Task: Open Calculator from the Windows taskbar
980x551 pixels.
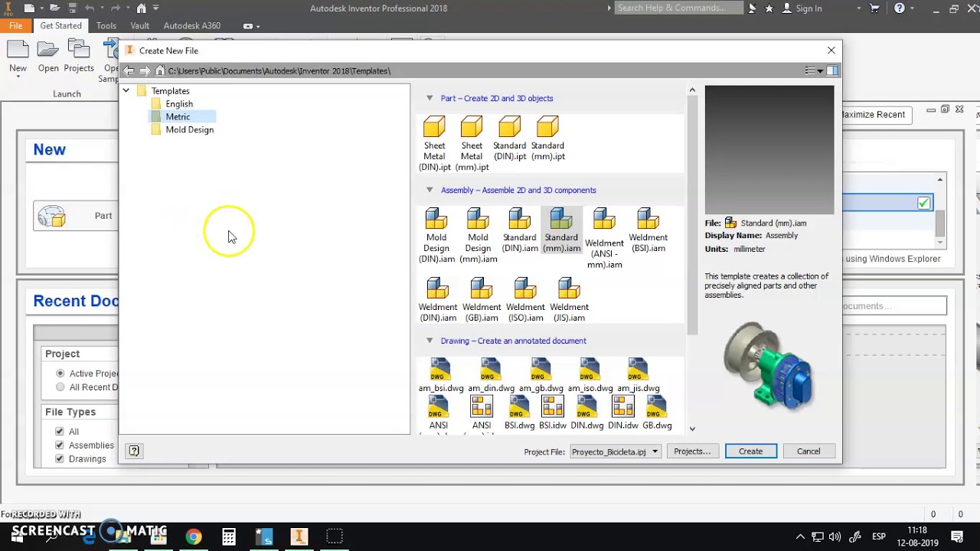Action: point(229,536)
